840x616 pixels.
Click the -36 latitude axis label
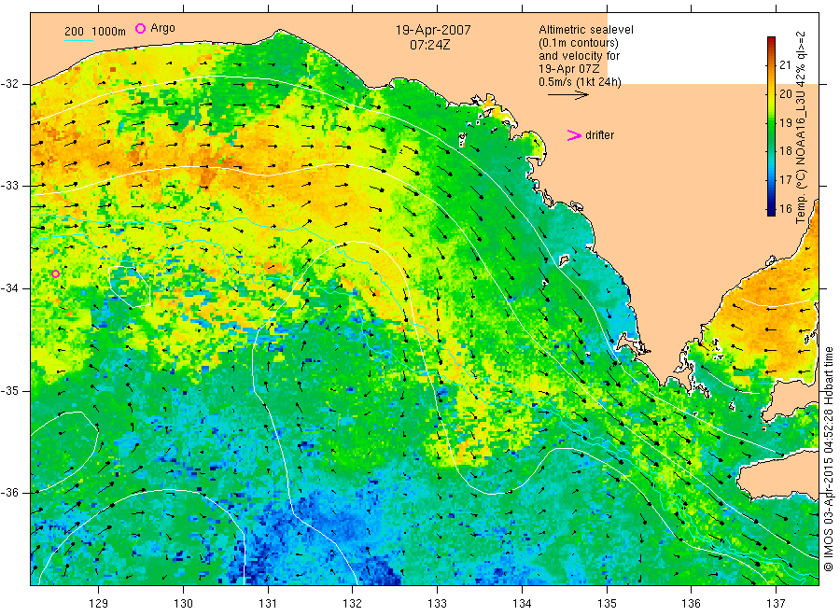pos(10,493)
